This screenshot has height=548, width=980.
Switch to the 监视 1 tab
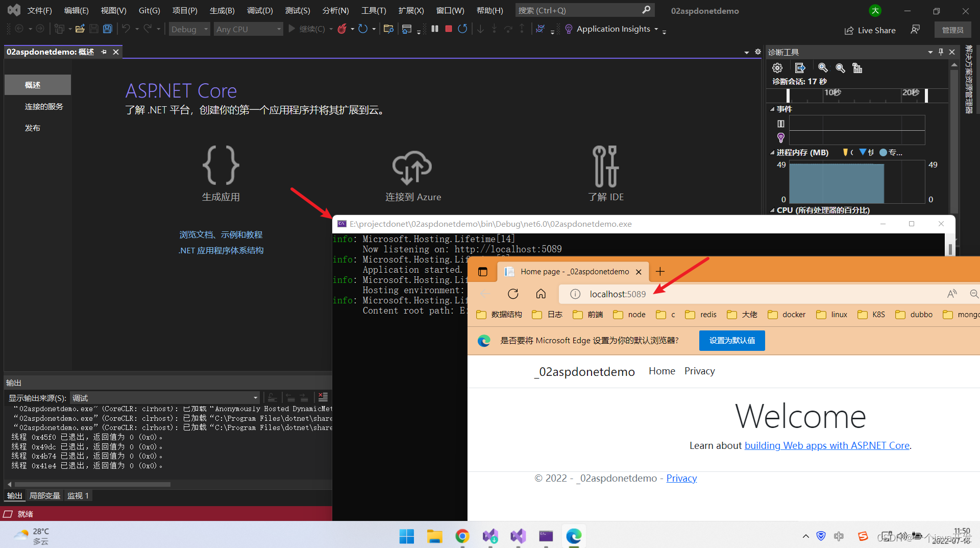click(x=78, y=495)
